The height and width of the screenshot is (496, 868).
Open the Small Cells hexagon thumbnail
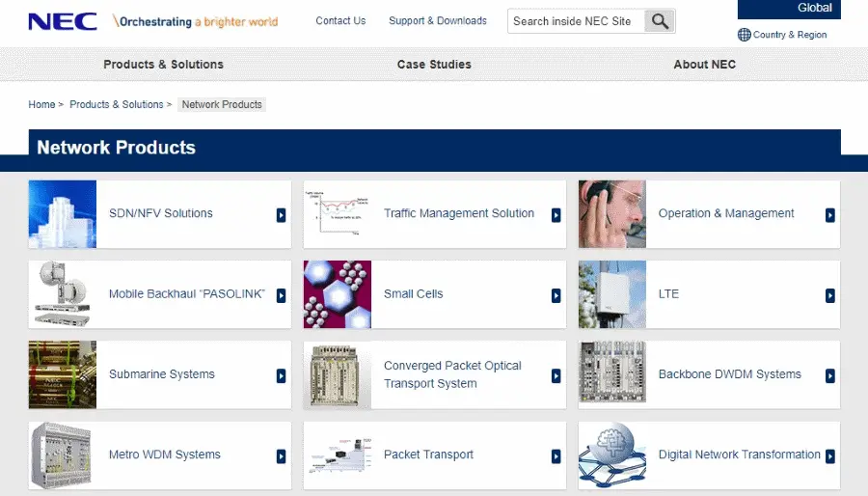click(338, 294)
